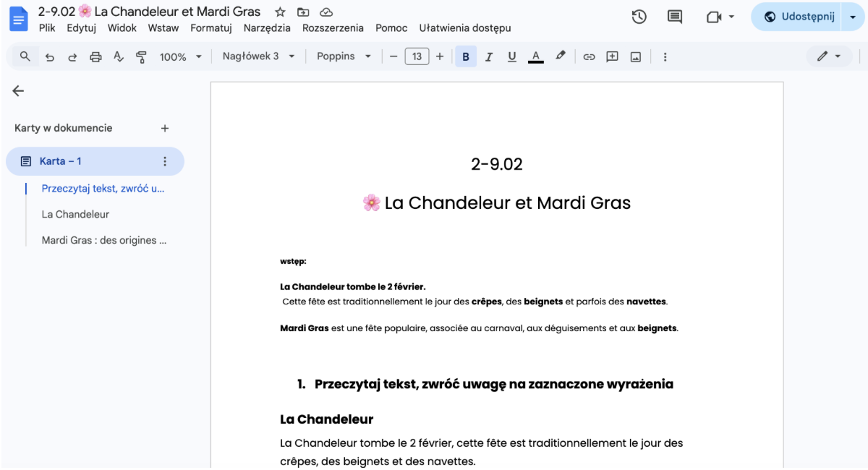Toggle underline formatting
Image resolution: width=868 pixels, height=470 pixels.
pos(512,56)
